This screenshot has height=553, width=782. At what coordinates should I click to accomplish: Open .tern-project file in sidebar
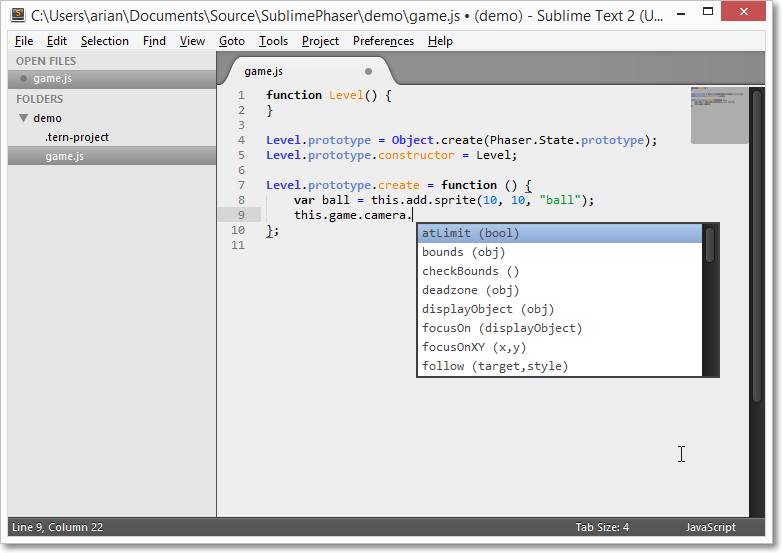77,137
